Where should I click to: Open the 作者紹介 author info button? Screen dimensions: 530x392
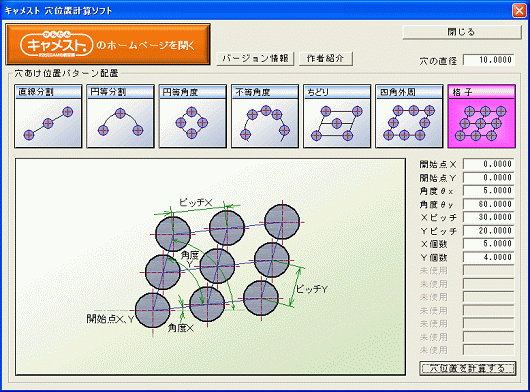click(326, 58)
